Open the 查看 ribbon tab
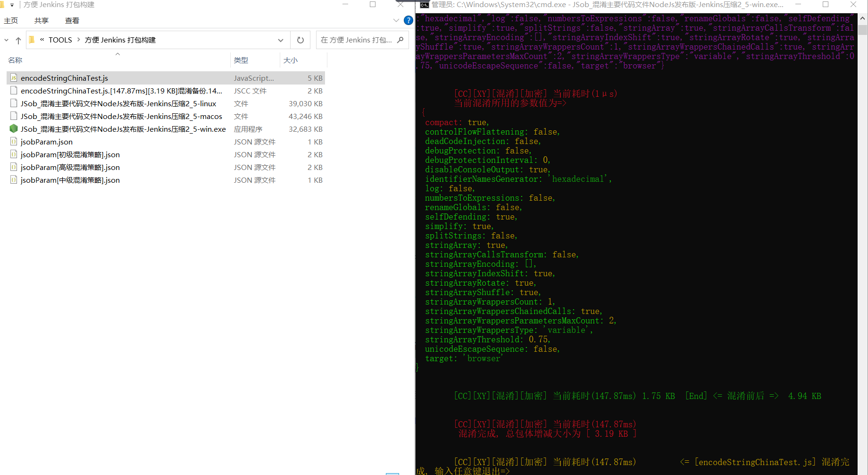The height and width of the screenshot is (475, 868). [72, 20]
